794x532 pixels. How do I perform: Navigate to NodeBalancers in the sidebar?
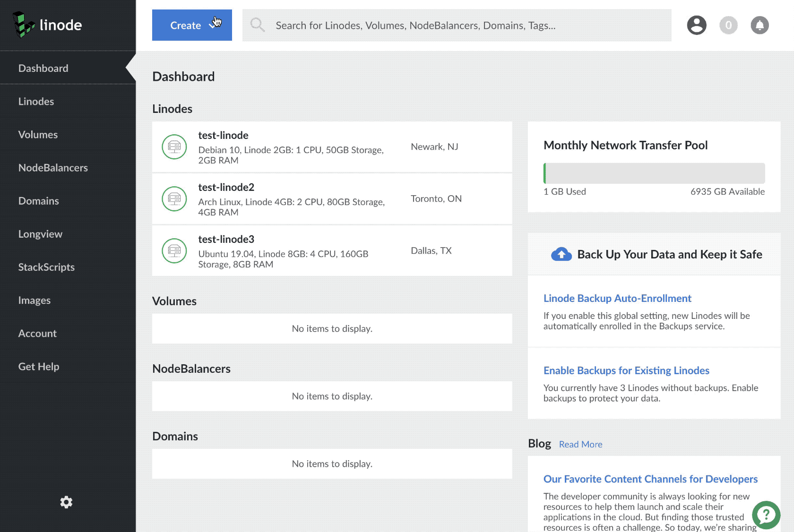[x=53, y=168]
